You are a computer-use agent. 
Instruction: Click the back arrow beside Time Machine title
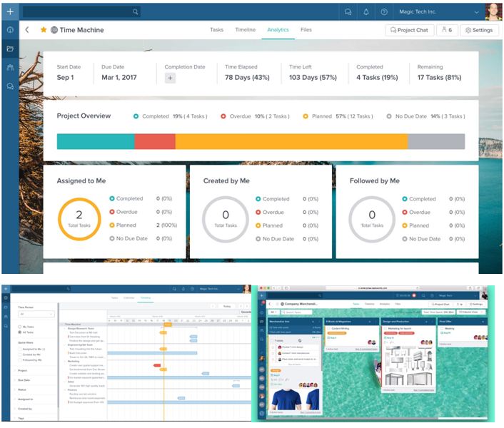(27, 30)
